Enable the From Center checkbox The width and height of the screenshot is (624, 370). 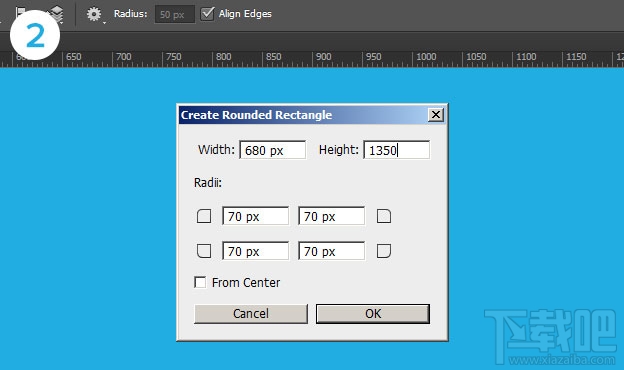200,282
